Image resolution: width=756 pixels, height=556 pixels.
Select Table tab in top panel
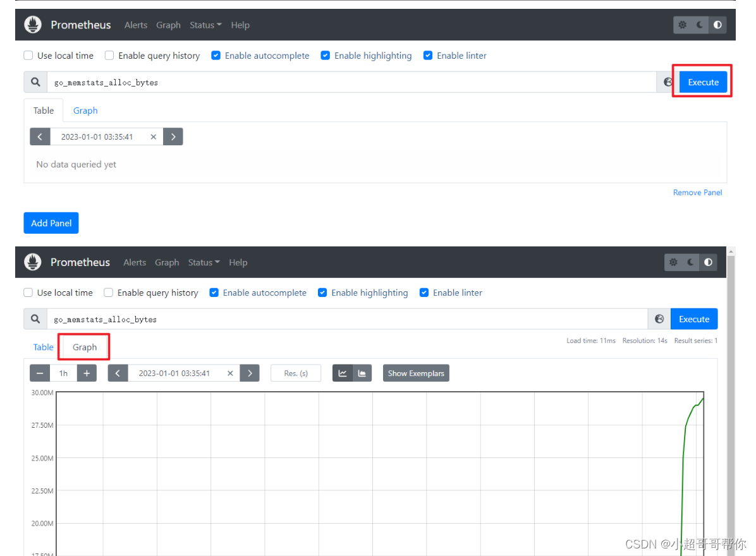coord(44,111)
